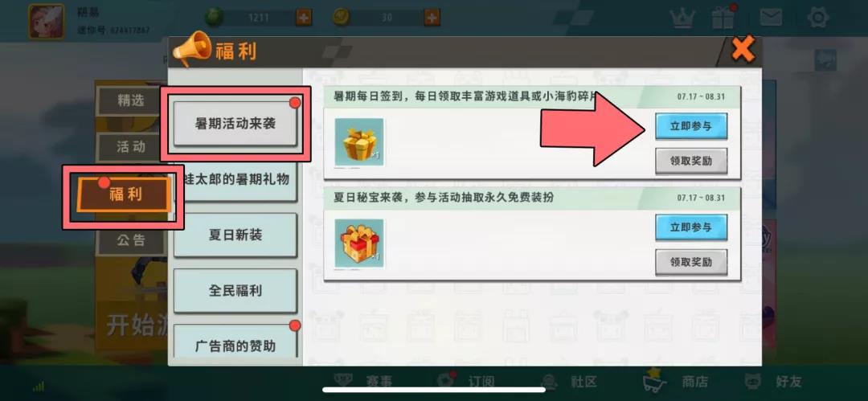The width and height of the screenshot is (868, 401).
Task: Tap the plus icon next to 30 coins
Action: [432, 18]
